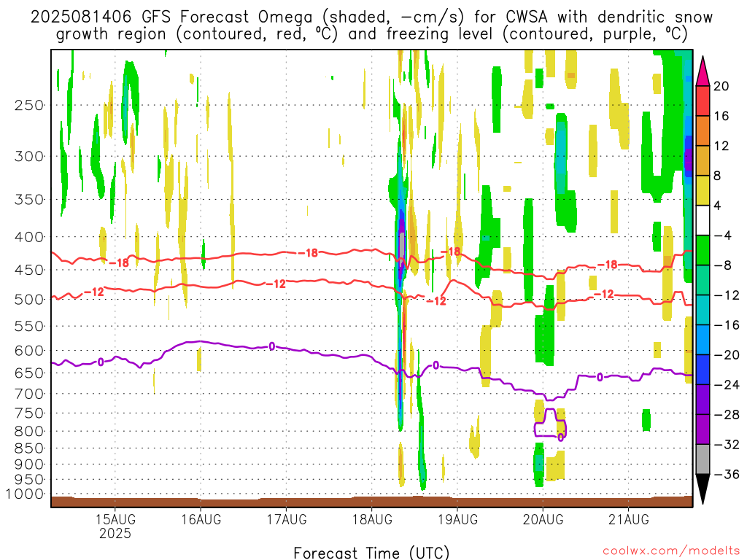The width and height of the screenshot is (747, 560).
Task: Click the black lower colorbar arrow tip
Action: click(x=703, y=489)
